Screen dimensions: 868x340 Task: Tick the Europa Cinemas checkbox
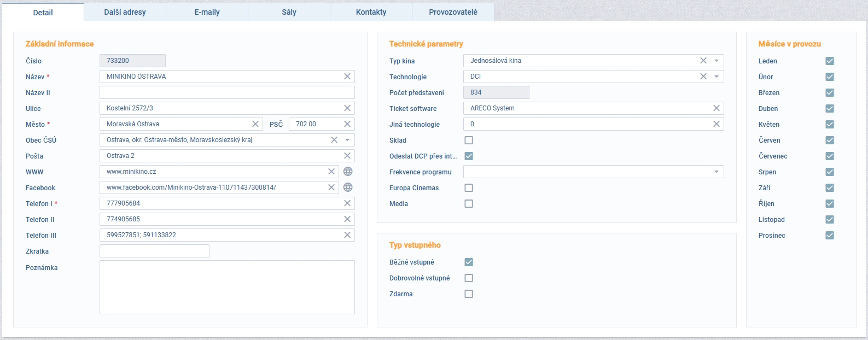469,188
